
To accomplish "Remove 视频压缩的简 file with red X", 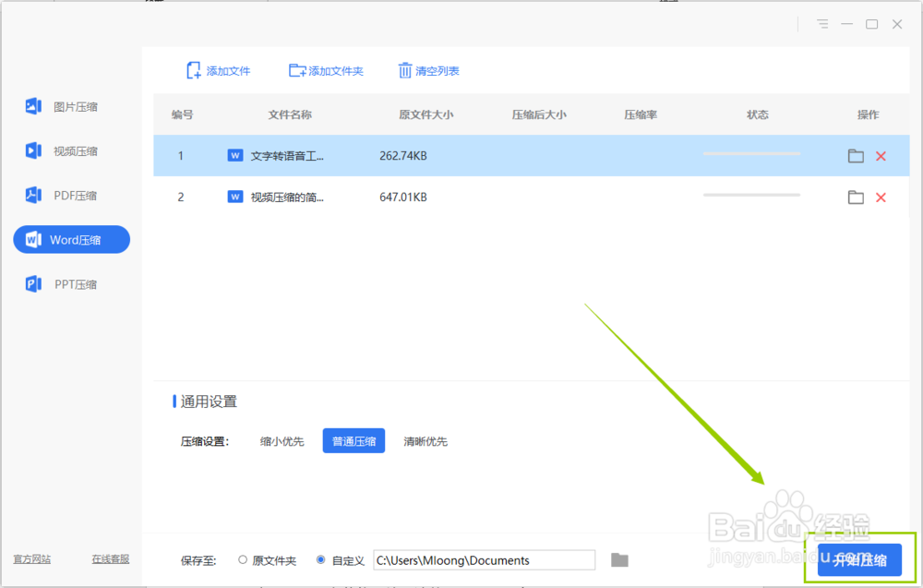I will coord(881,197).
